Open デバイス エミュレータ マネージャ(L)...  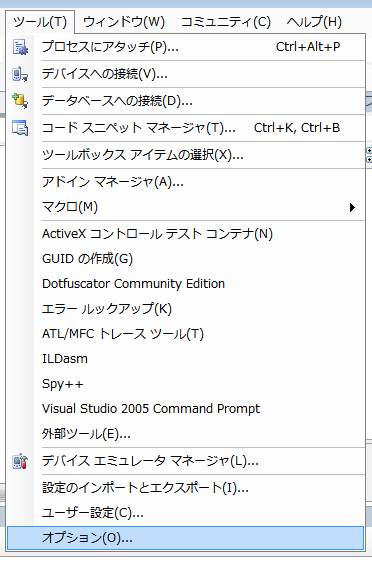(x=186, y=461)
